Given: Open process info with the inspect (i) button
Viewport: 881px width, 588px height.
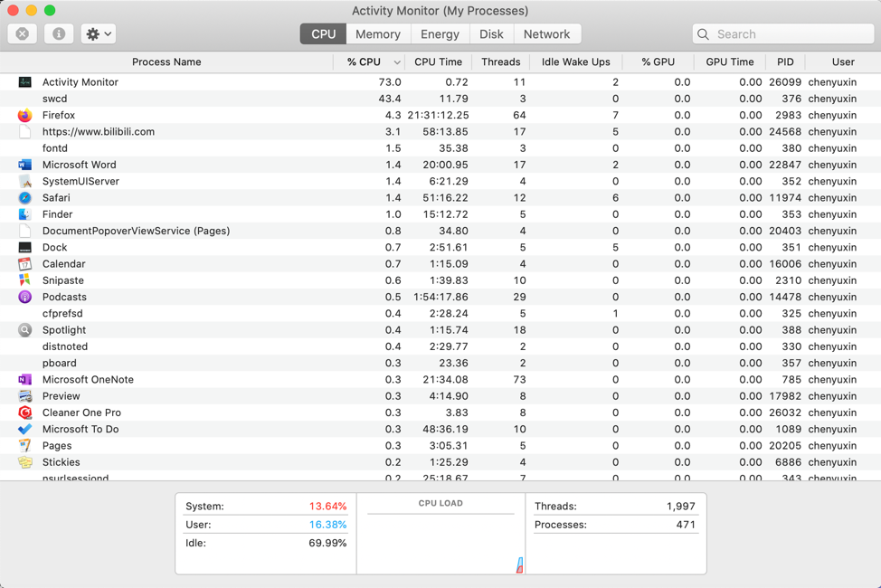Looking at the screenshot, I should (x=59, y=34).
